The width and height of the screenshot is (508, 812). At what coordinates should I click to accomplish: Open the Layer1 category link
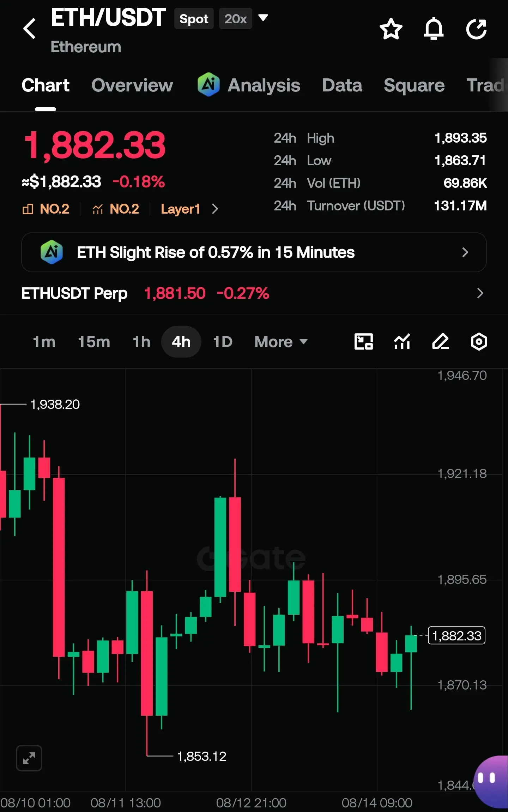point(181,209)
